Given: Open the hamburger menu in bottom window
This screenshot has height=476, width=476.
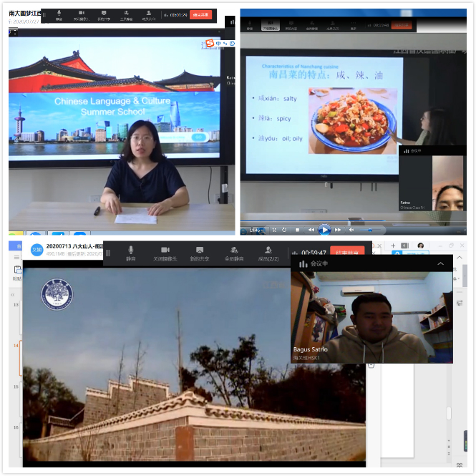Looking at the screenshot, I should click(16, 257).
